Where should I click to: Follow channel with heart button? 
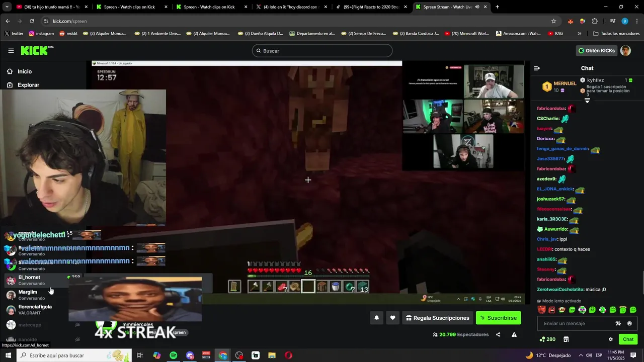(392, 318)
